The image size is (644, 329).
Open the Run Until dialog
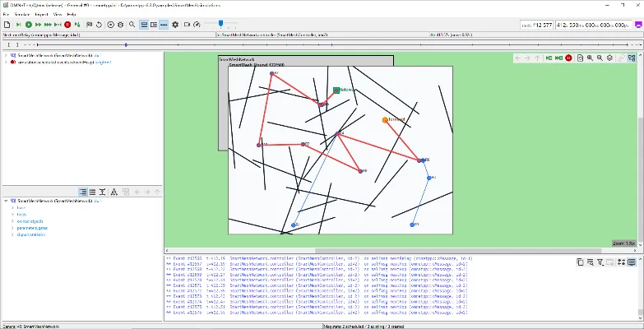58,25
